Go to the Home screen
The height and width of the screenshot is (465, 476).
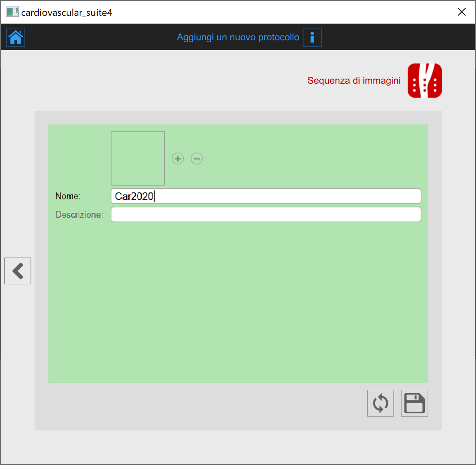(16, 37)
